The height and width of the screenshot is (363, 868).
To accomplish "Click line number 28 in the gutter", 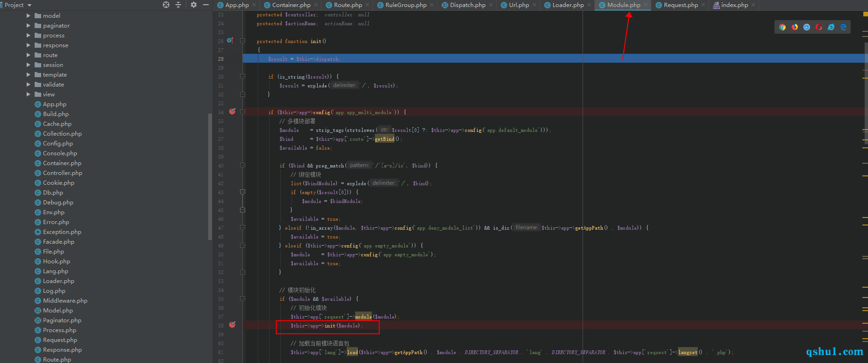I will (x=220, y=59).
